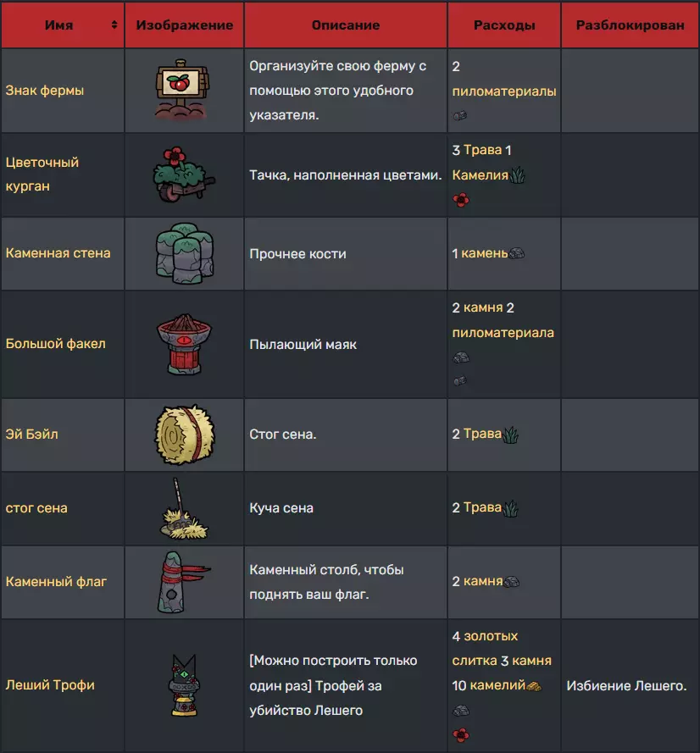This screenshot has width=700, height=753.
Task: Open the 'Камелия' resource link
Action: pyautogui.click(x=480, y=175)
